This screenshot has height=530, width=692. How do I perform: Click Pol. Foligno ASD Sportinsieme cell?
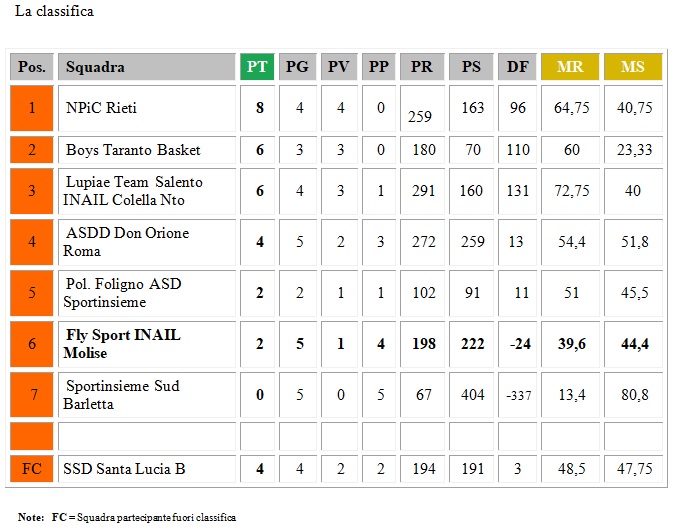tap(147, 293)
